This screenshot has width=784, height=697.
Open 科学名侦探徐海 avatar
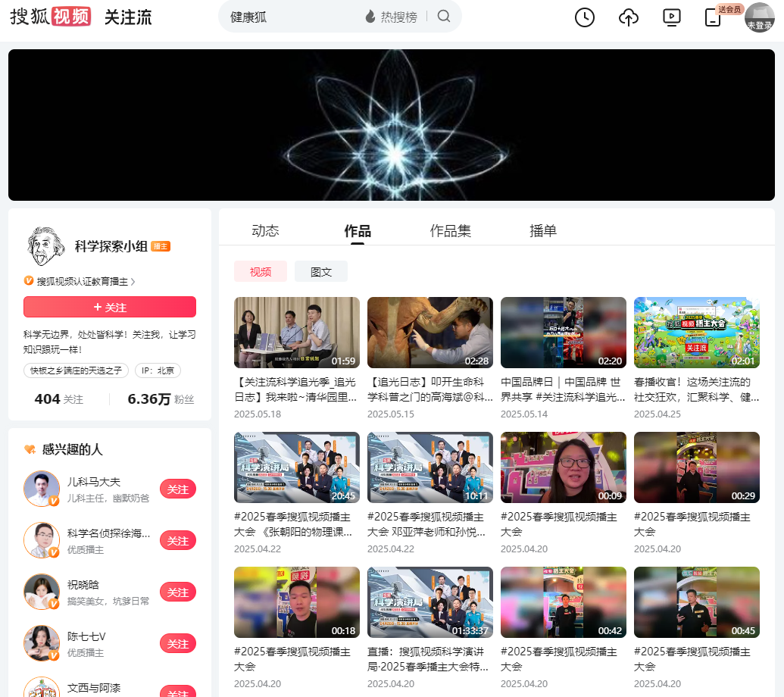[x=42, y=540]
